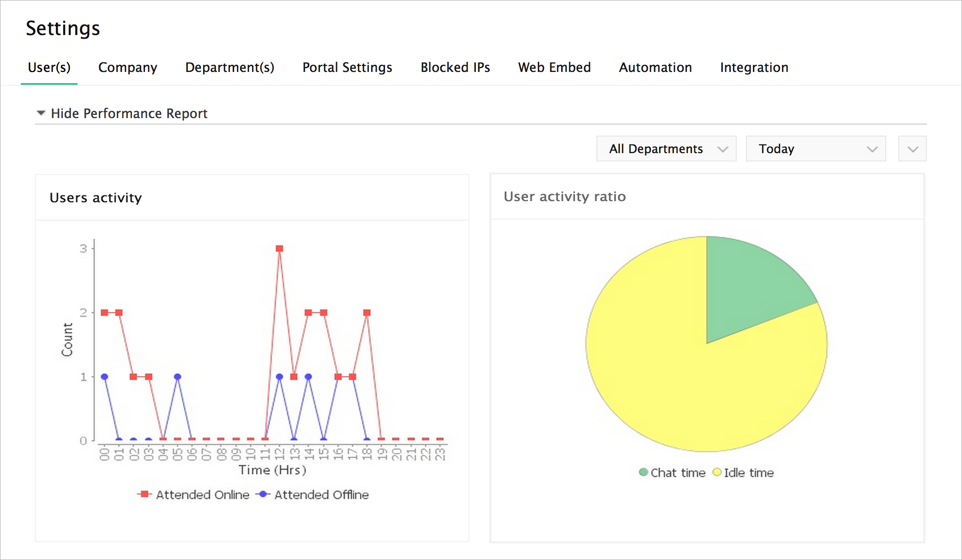Screen dimensions: 962x560
Task: Click the red peak point at hour 12
Action: coord(279,249)
